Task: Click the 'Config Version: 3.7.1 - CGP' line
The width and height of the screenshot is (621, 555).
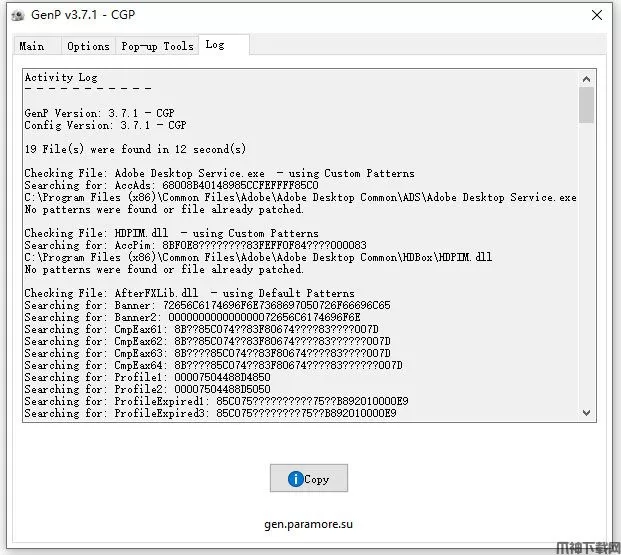Action: tap(105, 125)
